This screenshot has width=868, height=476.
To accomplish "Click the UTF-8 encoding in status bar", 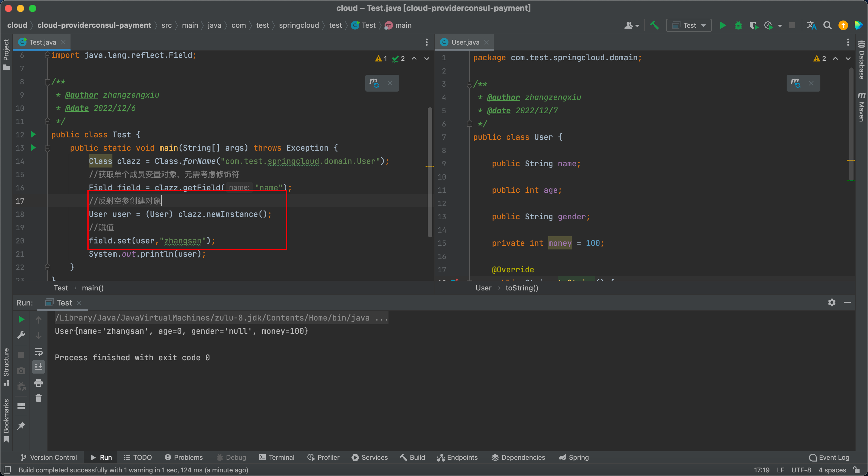I will [x=801, y=470].
